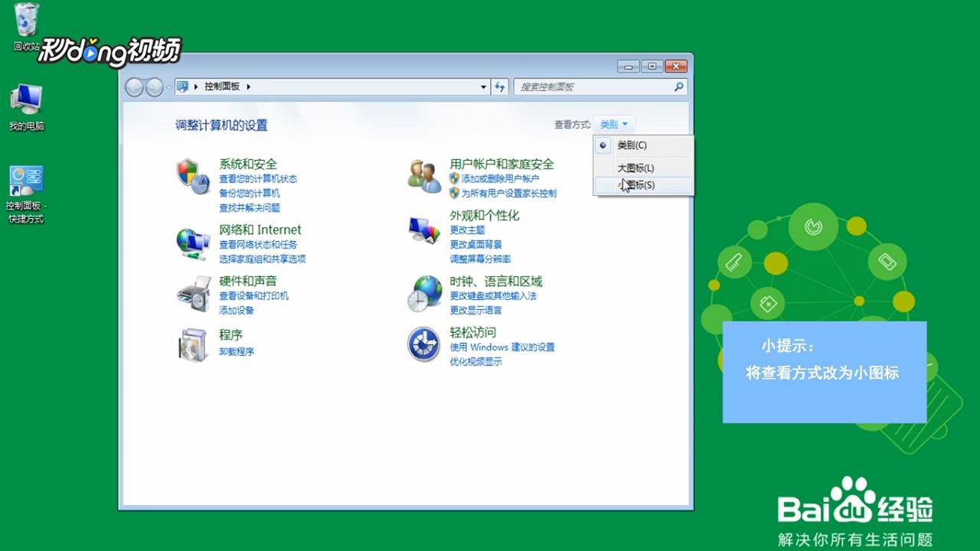The height and width of the screenshot is (551, 980).
Task: Click the 外观和个性化 monitor icon
Action: [x=423, y=229]
